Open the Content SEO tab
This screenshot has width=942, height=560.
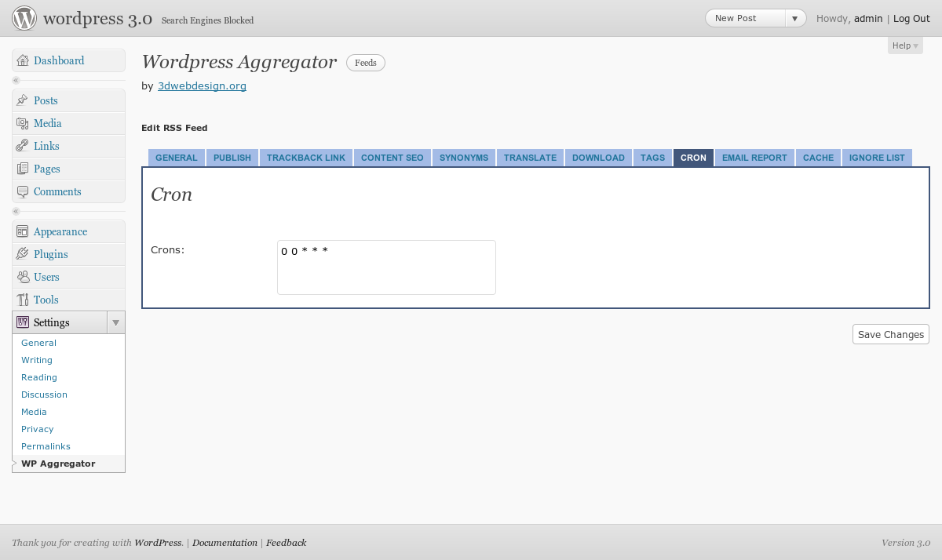point(392,158)
